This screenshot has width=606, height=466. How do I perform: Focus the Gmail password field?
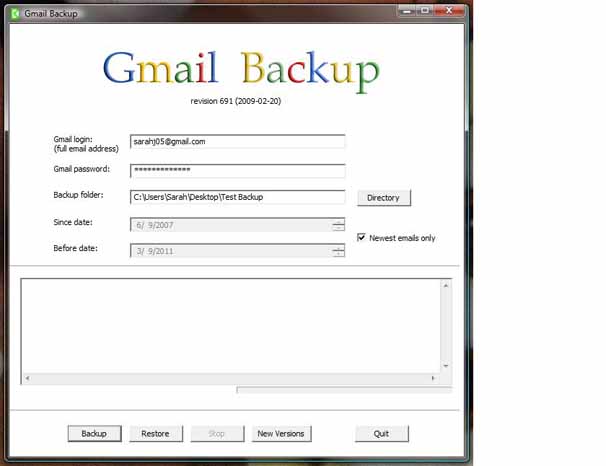(x=238, y=170)
